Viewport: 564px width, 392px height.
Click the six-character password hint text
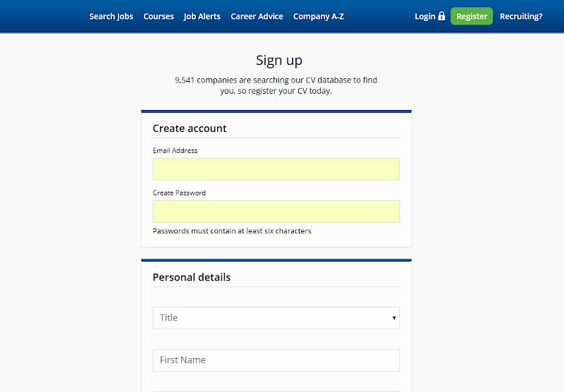click(x=232, y=231)
